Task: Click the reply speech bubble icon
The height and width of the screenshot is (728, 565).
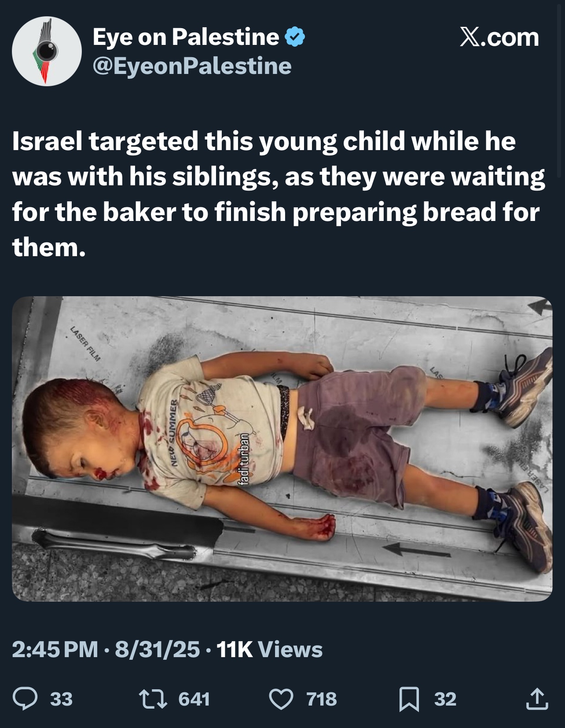Action: point(25,699)
